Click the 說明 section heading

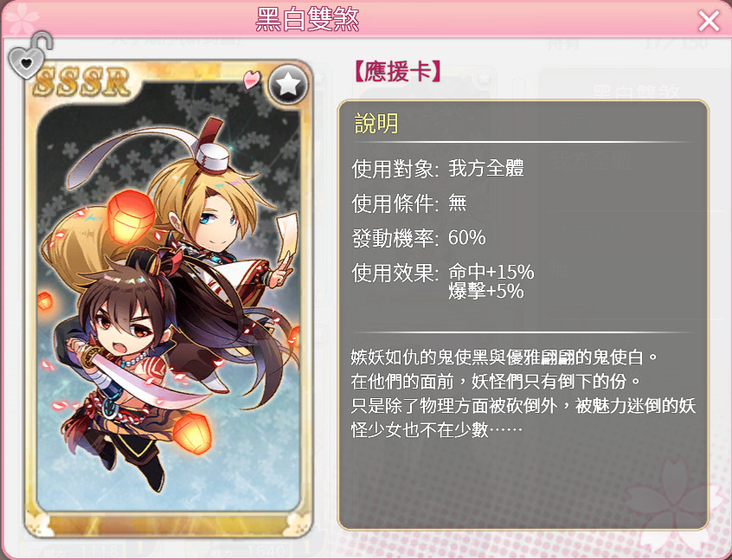click(x=376, y=123)
